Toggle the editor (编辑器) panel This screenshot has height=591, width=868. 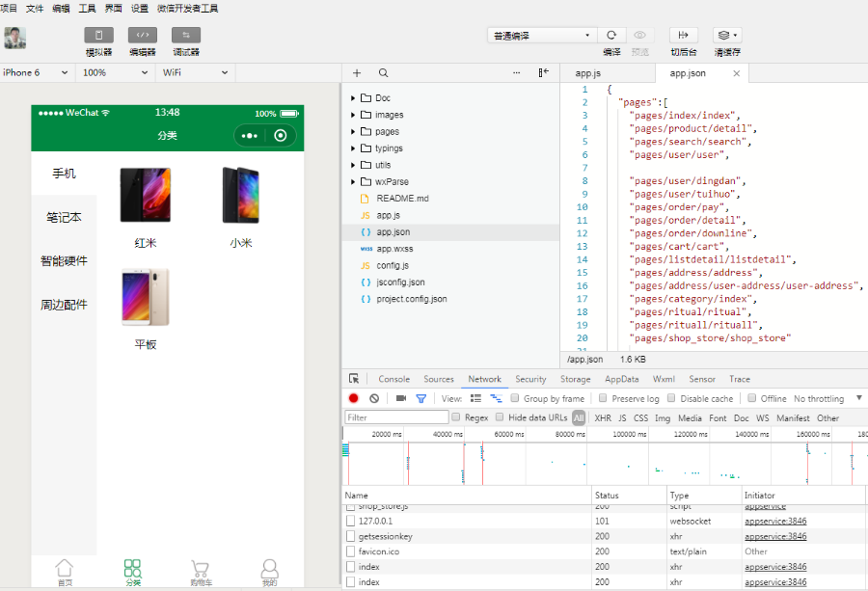[143, 36]
